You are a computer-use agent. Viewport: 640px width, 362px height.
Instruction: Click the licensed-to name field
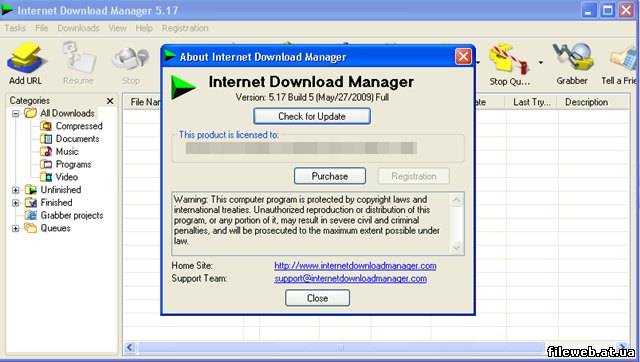pyautogui.click(x=301, y=148)
